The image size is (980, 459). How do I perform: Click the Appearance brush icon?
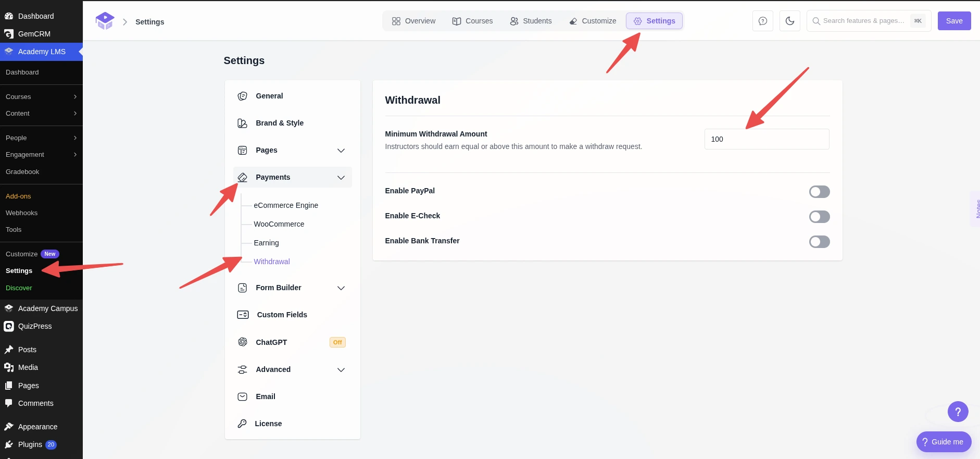[x=9, y=427]
